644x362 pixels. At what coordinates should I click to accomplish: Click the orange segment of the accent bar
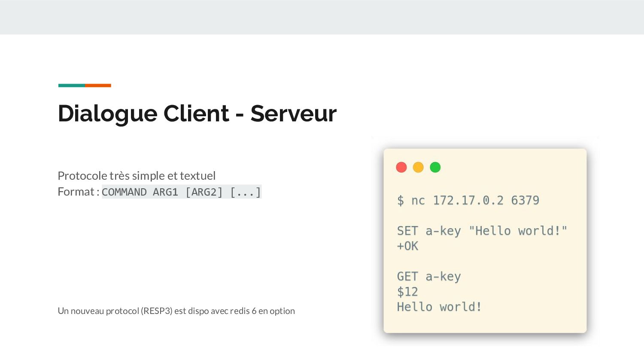(98, 85)
